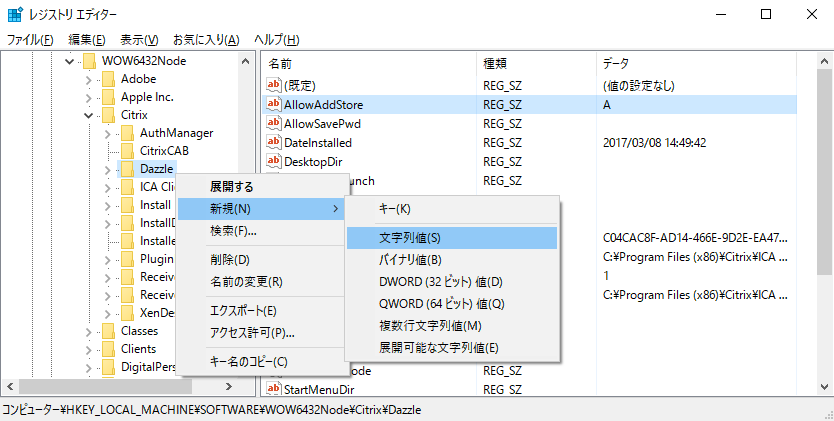Screen dimensions: 834x421
Task: Click the Apple Inc. folder icon
Action: tap(108, 97)
